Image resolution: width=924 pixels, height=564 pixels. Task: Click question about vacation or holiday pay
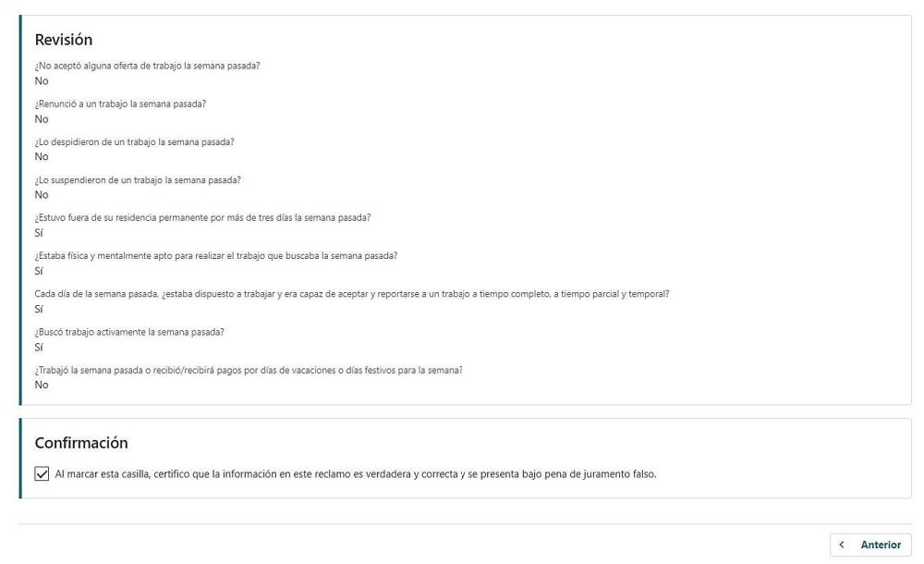pos(248,370)
